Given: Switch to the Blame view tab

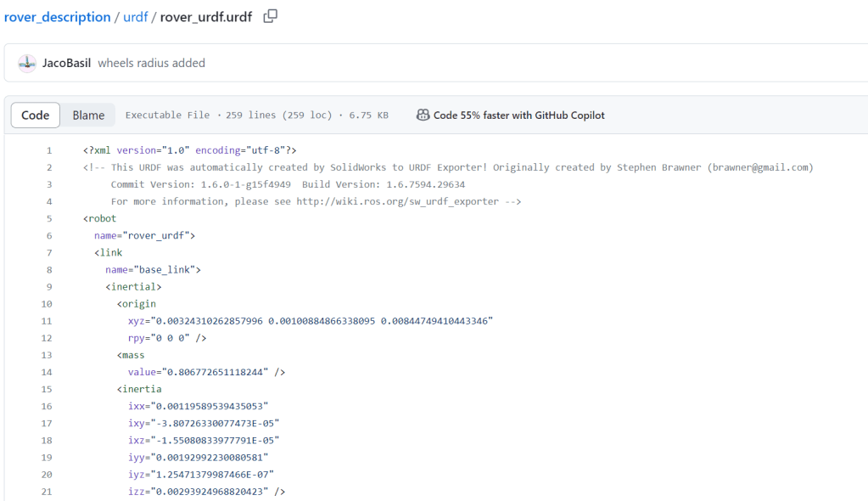Looking at the screenshot, I should click(x=88, y=115).
